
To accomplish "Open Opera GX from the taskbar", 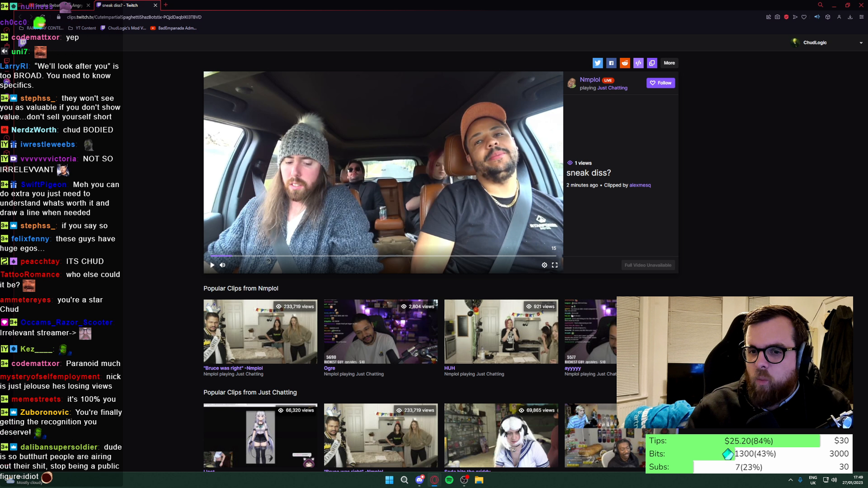I will click(x=434, y=480).
